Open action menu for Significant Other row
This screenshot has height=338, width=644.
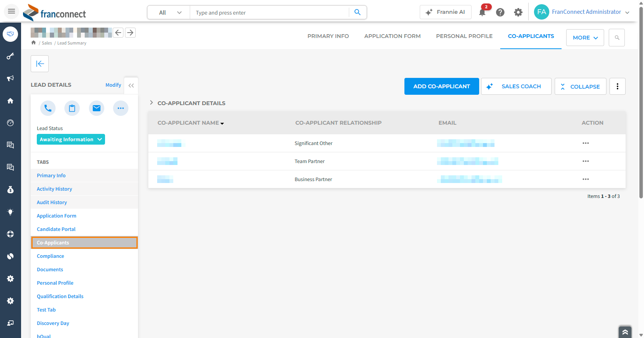[586, 143]
